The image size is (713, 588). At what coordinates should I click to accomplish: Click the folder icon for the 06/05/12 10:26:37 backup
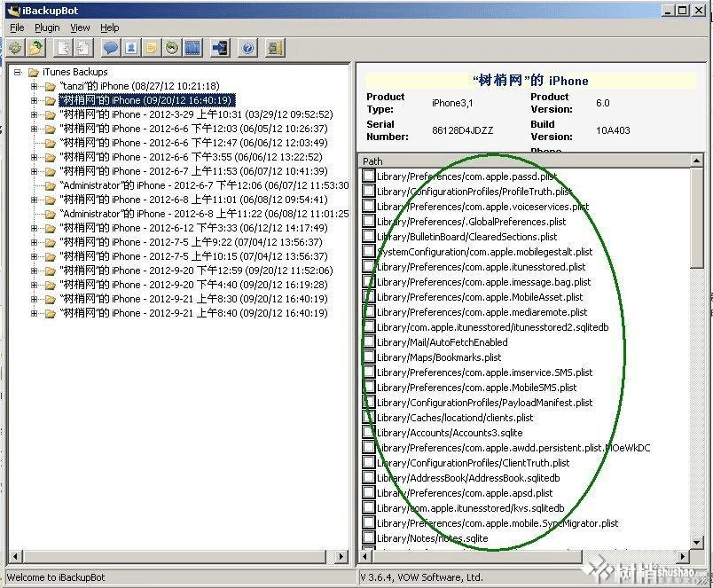tap(50, 129)
